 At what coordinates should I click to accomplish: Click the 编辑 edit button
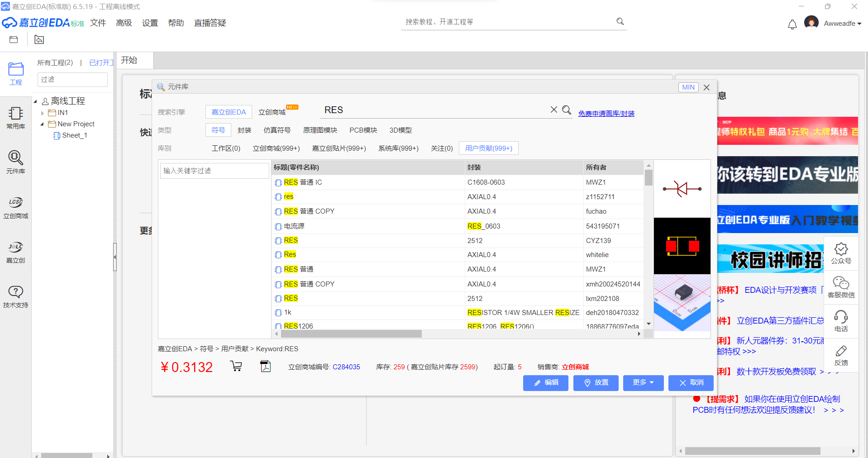click(x=546, y=383)
